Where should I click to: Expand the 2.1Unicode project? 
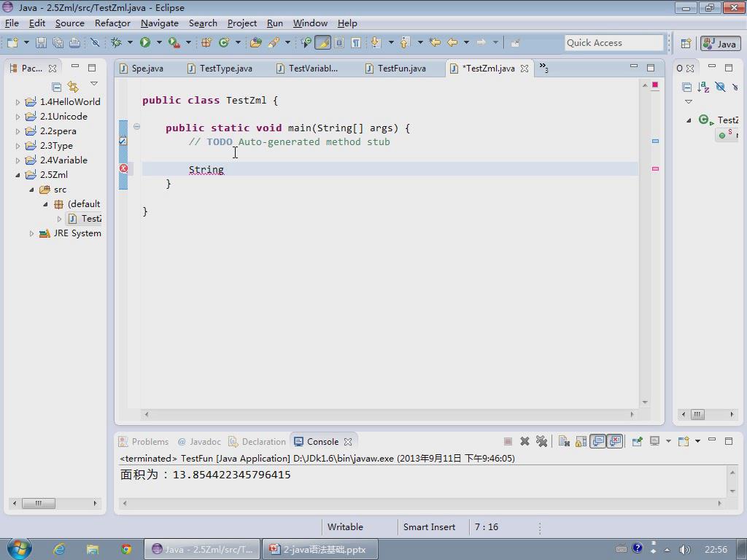(18, 117)
